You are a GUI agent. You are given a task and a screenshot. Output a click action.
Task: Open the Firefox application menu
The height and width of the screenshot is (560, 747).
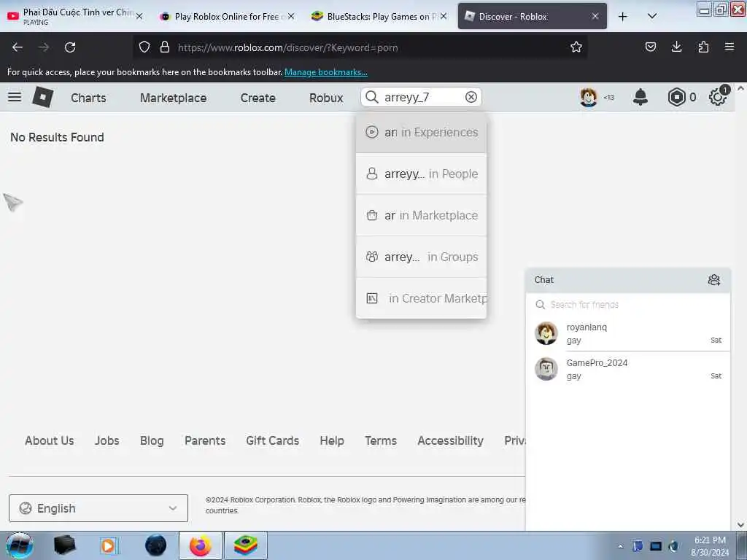(x=729, y=47)
